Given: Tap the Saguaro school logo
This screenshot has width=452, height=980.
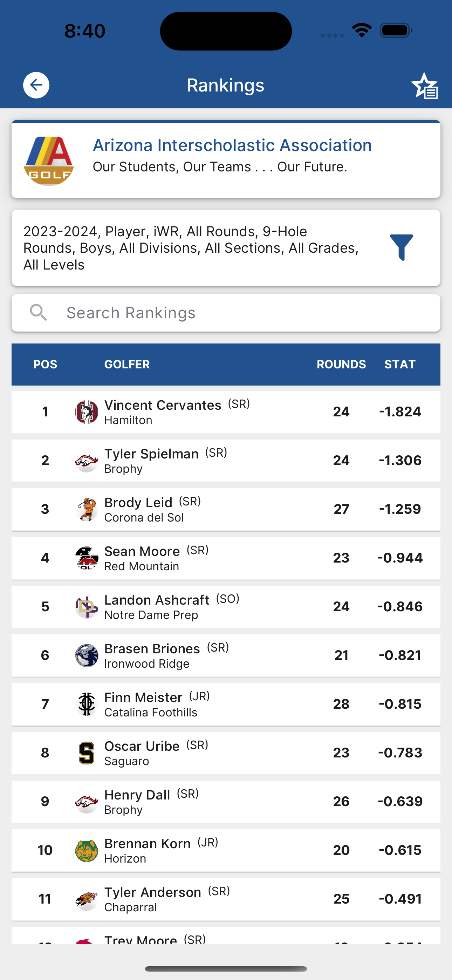Looking at the screenshot, I should click(x=87, y=753).
